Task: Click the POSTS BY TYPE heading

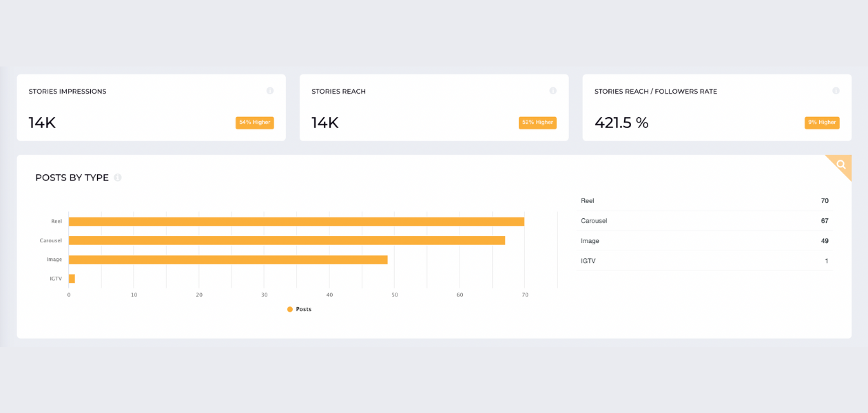Action: click(x=72, y=178)
